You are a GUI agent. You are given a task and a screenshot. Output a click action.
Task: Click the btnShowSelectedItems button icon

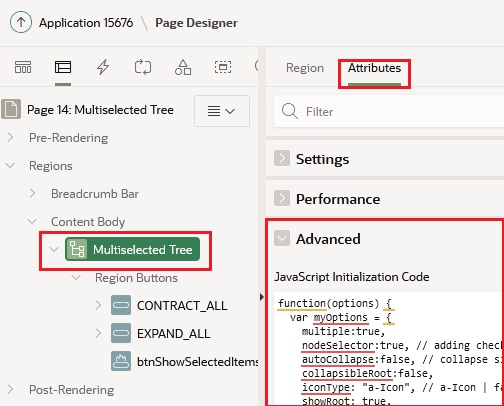tap(121, 361)
